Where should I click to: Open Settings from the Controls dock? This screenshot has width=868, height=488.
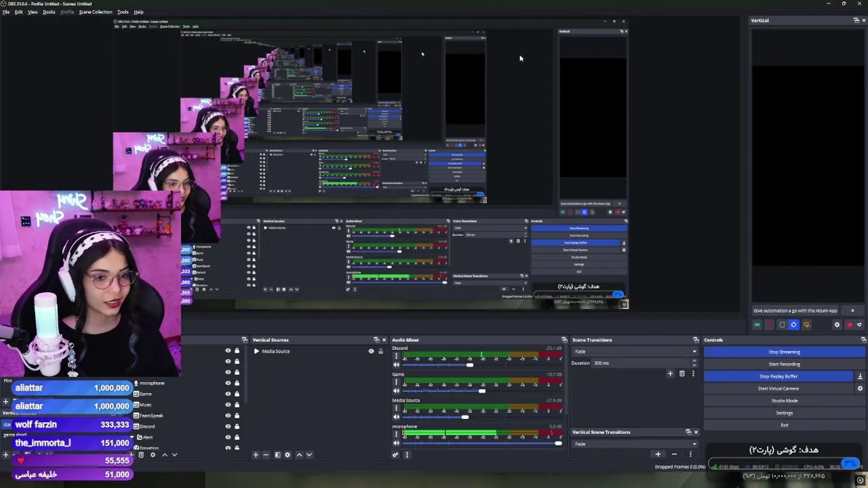784,413
